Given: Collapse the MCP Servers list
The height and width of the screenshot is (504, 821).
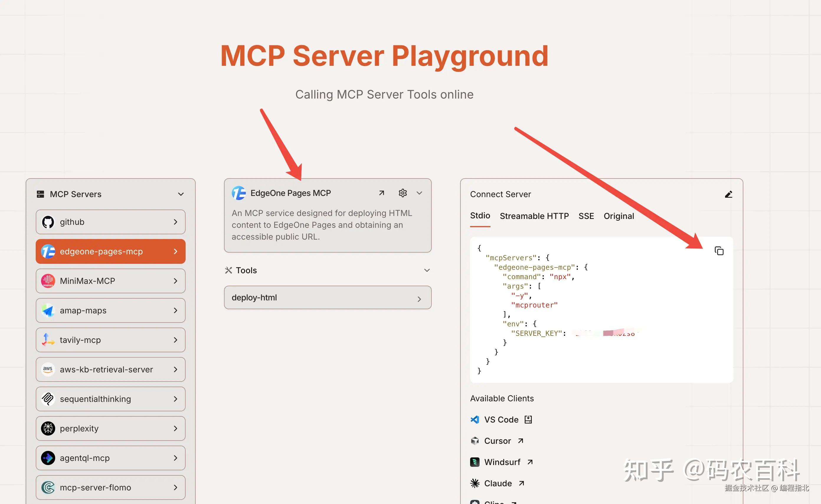Looking at the screenshot, I should pyautogui.click(x=181, y=194).
